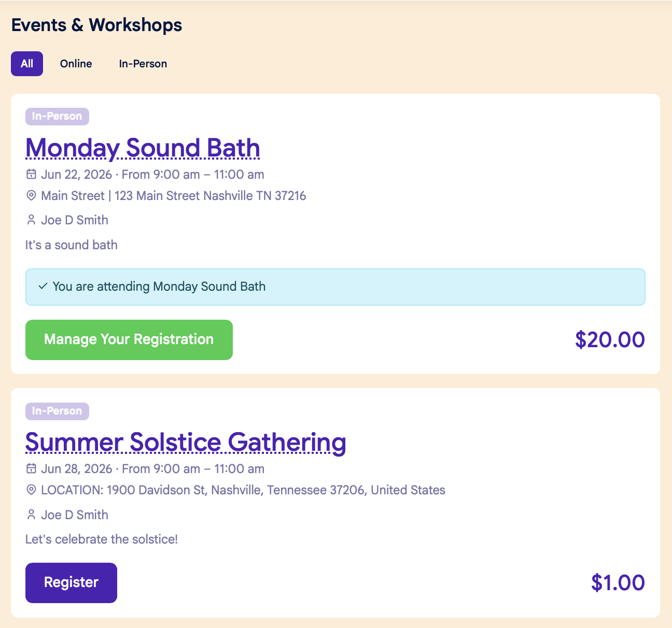This screenshot has height=628, width=672.
Task: Click the In-Person badge on Monday Sound Bath
Action: click(57, 117)
